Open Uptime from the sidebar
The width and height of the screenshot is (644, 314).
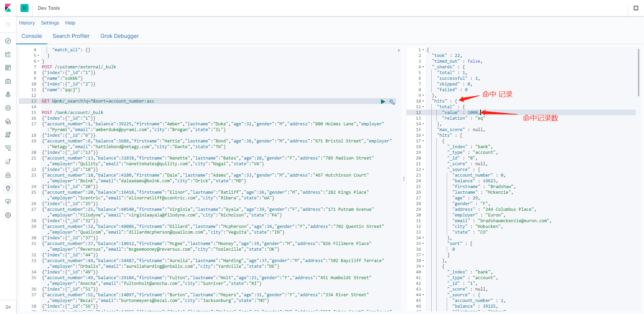click(x=8, y=162)
